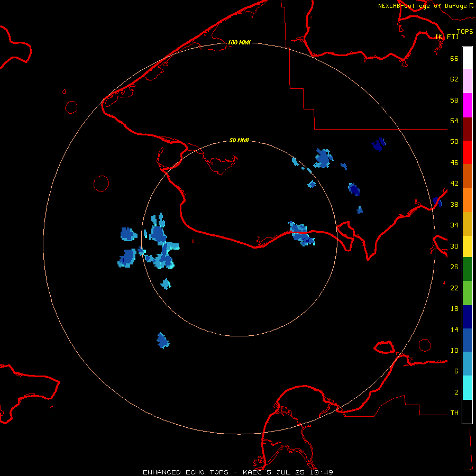Click the K FT units label

click(447, 36)
